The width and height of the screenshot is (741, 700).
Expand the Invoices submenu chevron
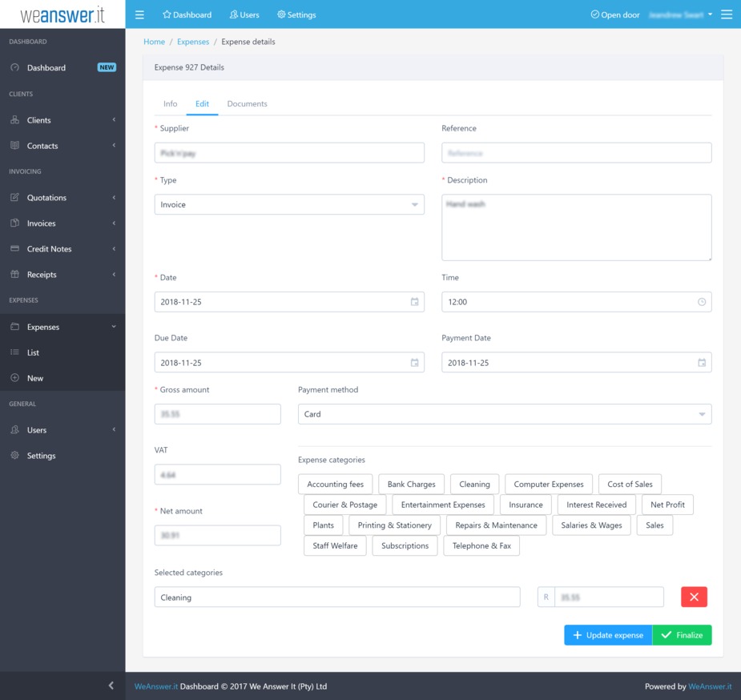[114, 223]
